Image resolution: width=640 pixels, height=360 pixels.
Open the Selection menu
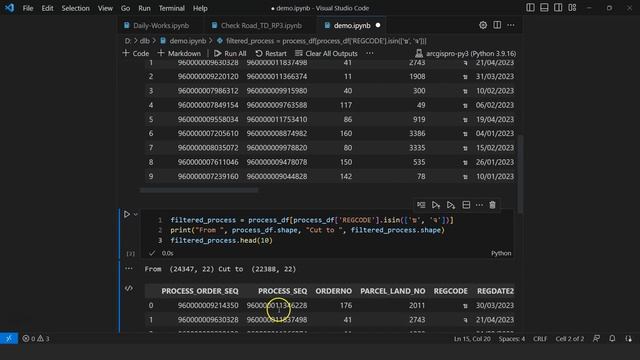[x=76, y=8]
